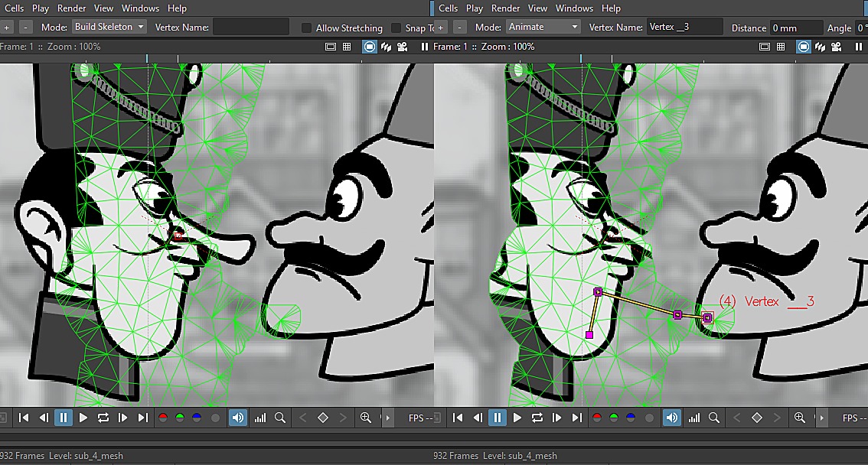This screenshot has height=465, width=868.
Task: Click the Vertex Name field containing Vertex __3
Action: click(685, 27)
